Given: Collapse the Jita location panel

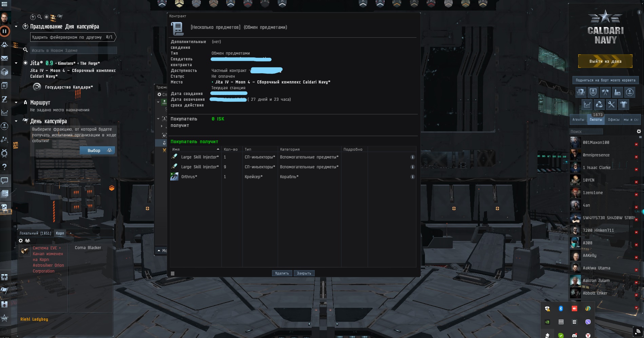Looking at the screenshot, I should (16, 63).
